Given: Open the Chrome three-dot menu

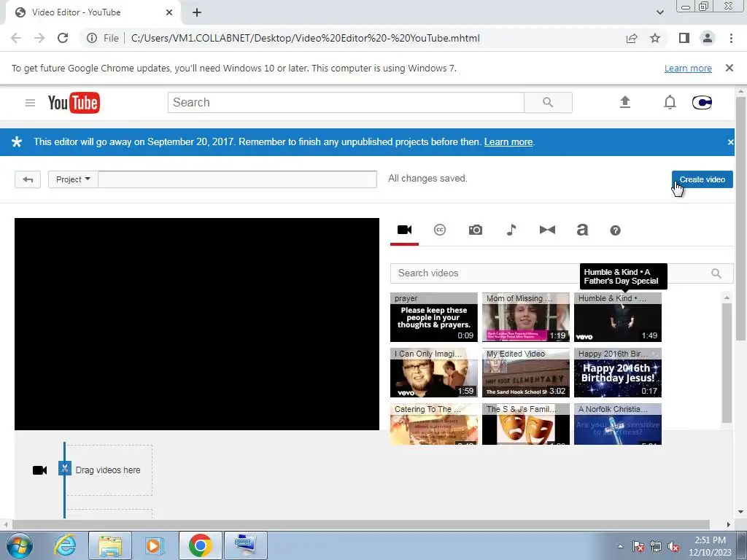Looking at the screenshot, I should 731,38.
